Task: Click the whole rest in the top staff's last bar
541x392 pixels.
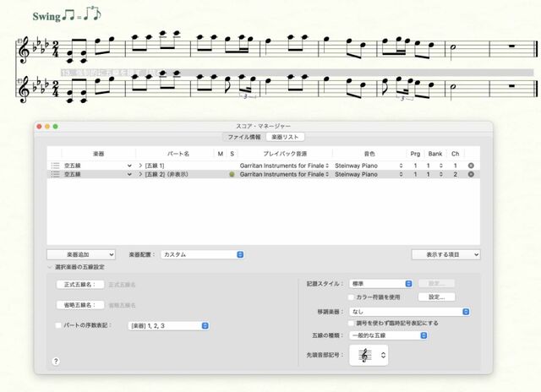Action: click(x=511, y=46)
